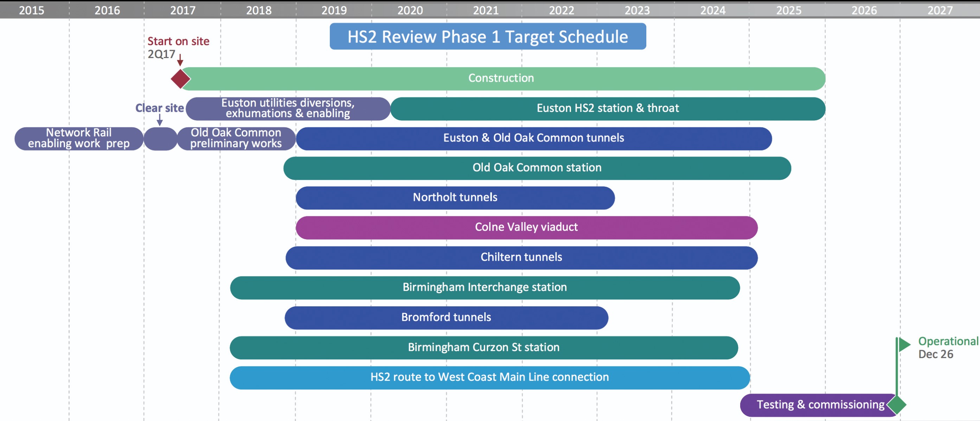Image resolution: width=980 pixels, height=421 pixels.
Task: Select the green Construction bar
Action: 501,78
